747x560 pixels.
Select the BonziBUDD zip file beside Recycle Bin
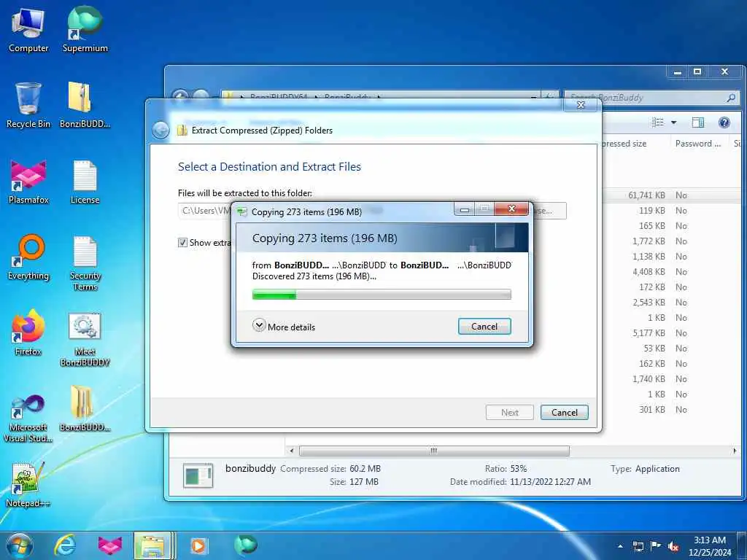point(85,105)
